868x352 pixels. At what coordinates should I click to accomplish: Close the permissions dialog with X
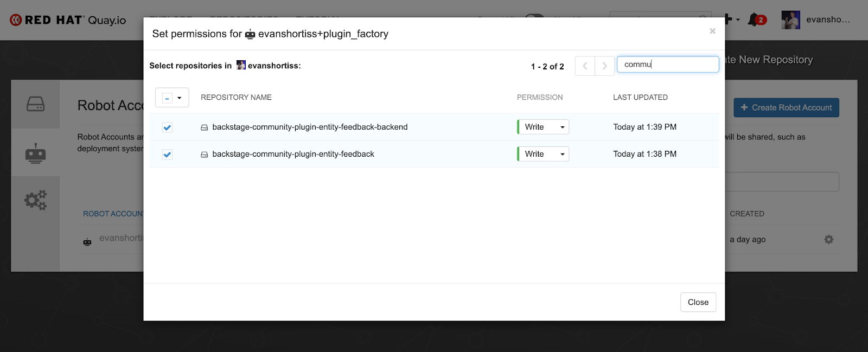712,31
